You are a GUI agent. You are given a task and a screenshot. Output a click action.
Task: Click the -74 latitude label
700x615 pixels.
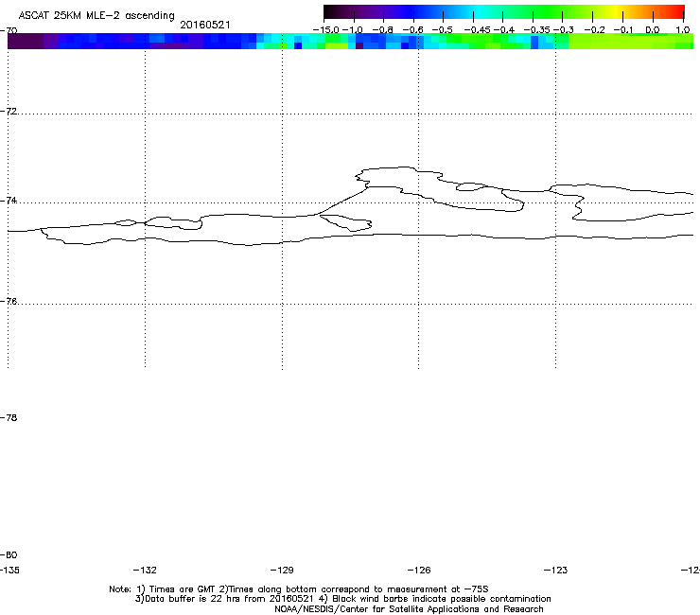(x=9, y=201)
